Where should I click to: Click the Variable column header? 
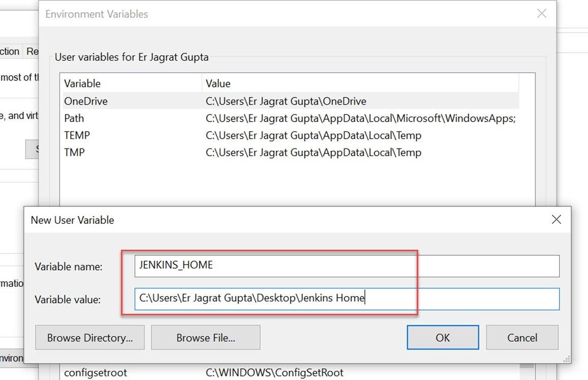click(81, 83)
